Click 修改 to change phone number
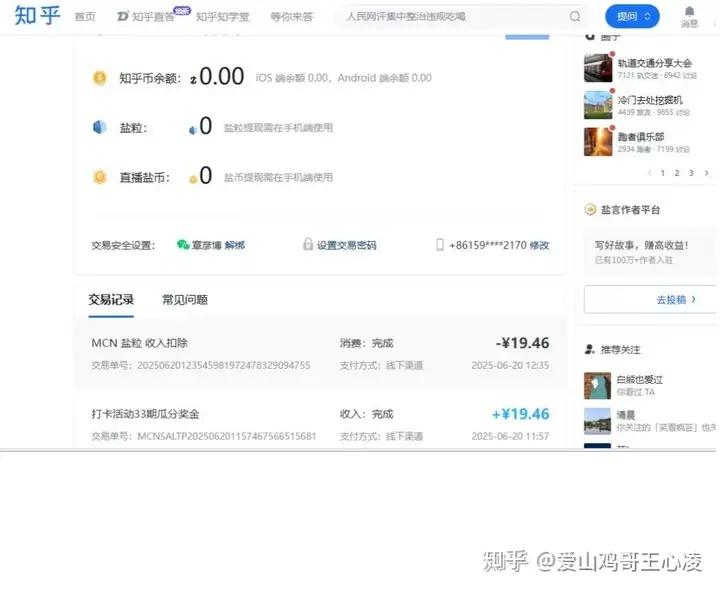The height and width of the screenshot is (591, 720). [540, 245]
